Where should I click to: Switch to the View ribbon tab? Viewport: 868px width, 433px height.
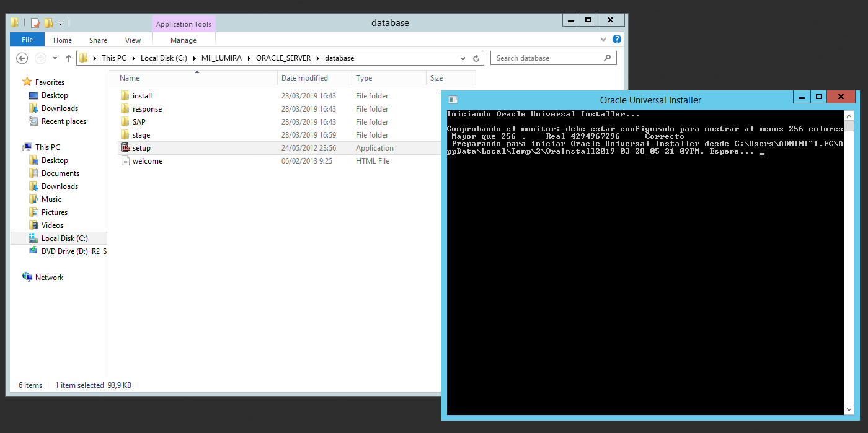click(133, 40)
